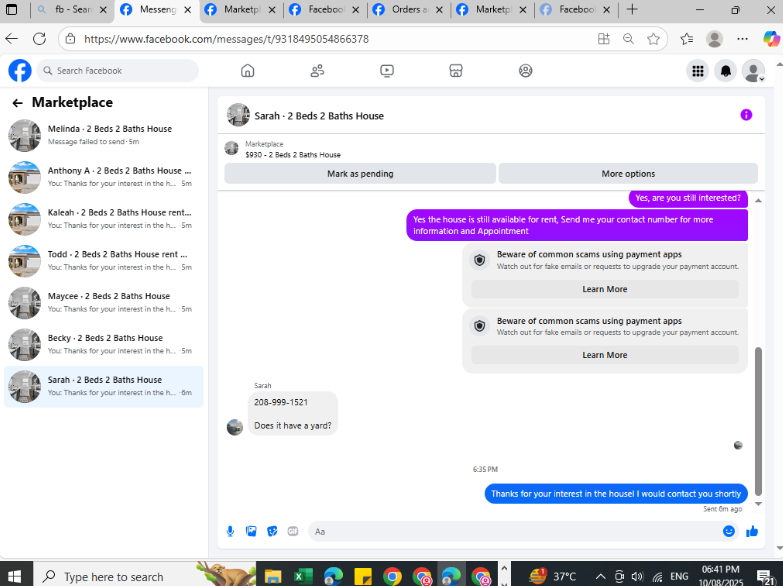Click Sarah's phone number message

point(281,402)
